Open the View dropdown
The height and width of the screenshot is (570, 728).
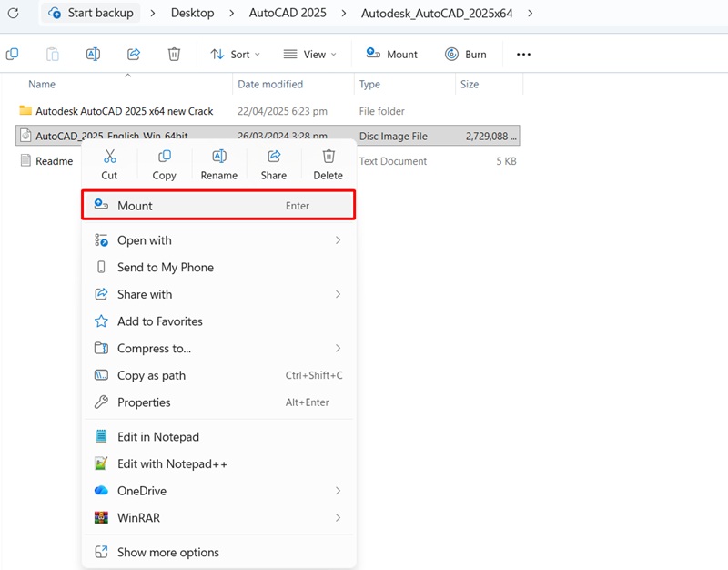[309, 54]
